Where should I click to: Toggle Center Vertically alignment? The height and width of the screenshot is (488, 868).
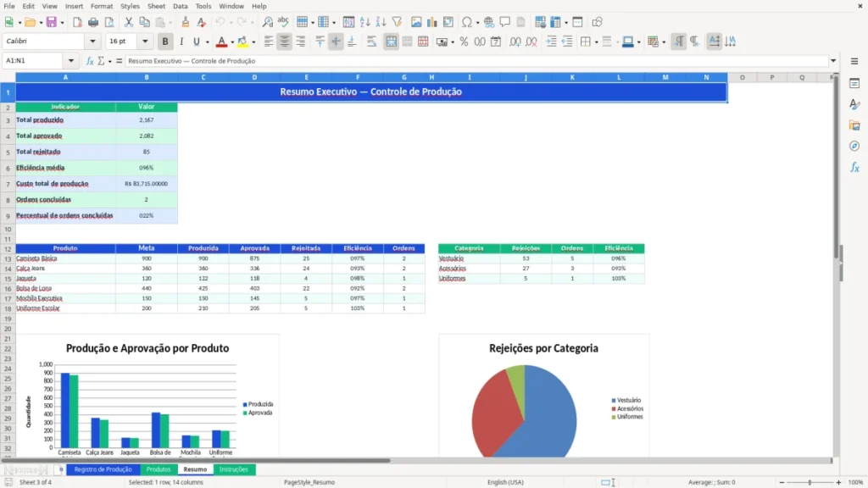pyautogui.click(x=336, y=42)
